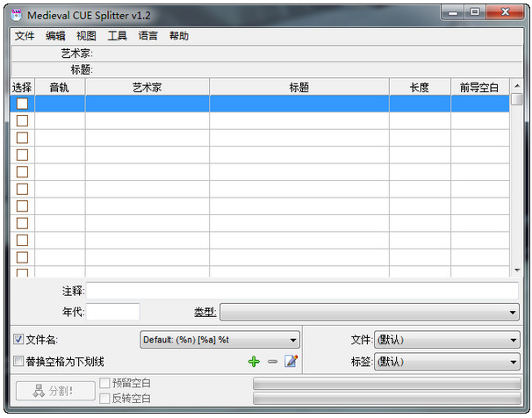Open the 工具 menu

click(117, 36)
